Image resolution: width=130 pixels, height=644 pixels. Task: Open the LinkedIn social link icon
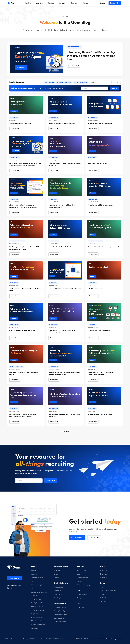[x=100, y=574]
